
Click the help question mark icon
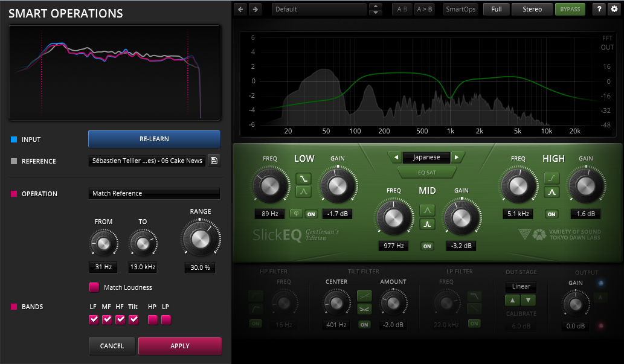[x=599, y=9]
